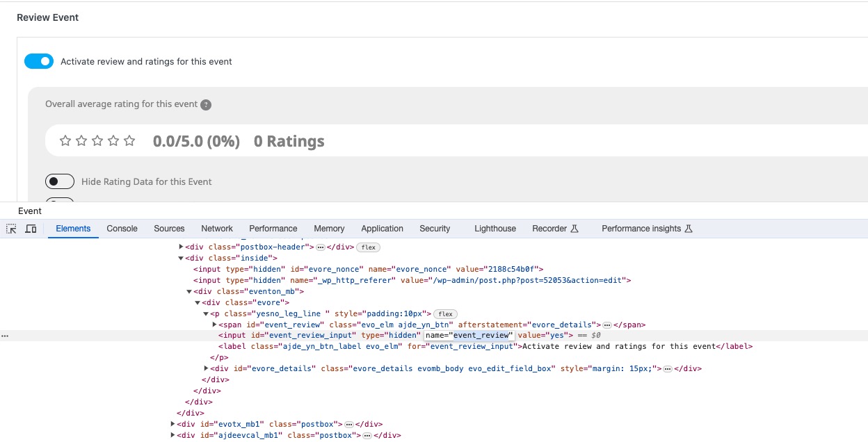Click the ellipsis inside event_review span
868x442 pixels.
click(x=606, y=325)
